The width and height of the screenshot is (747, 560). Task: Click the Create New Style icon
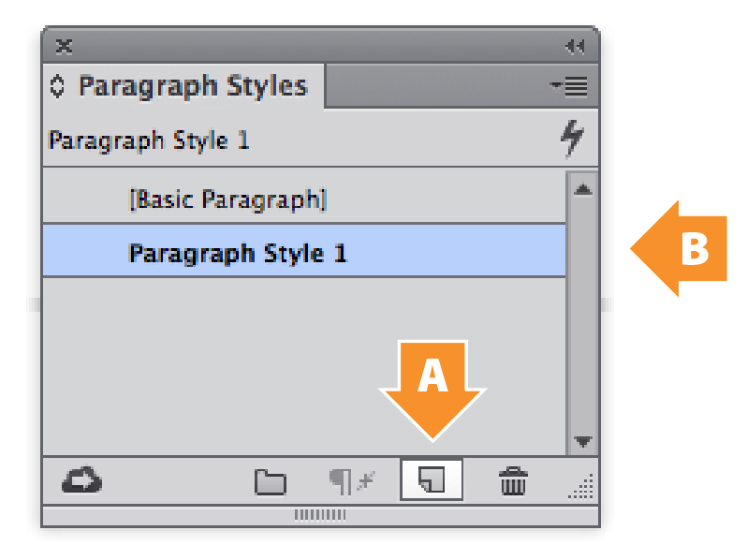[x=432, y=479]
